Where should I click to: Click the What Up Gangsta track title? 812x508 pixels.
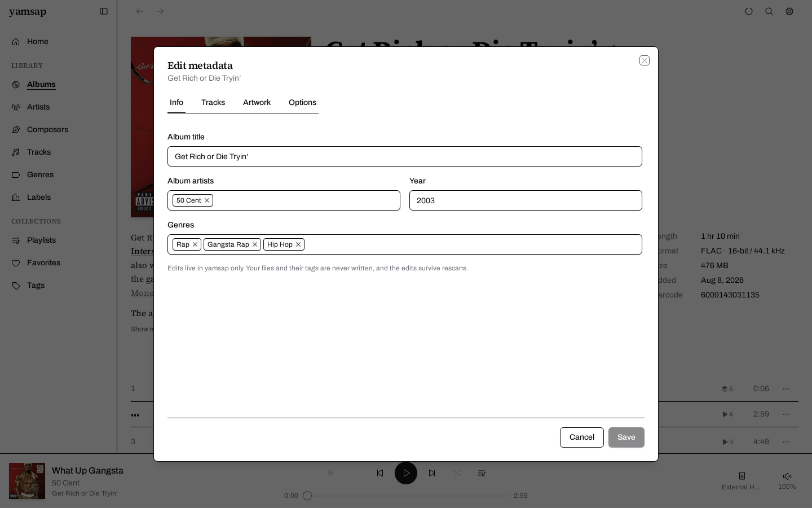87,471
